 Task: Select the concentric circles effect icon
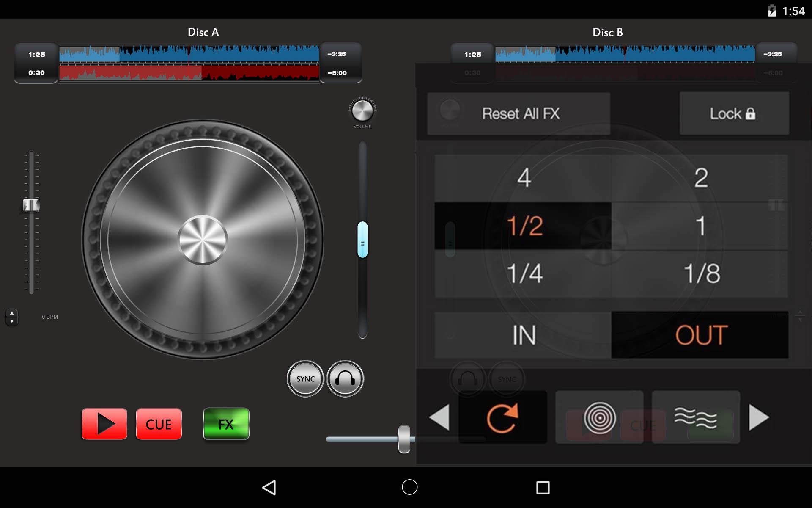point(599,417)
